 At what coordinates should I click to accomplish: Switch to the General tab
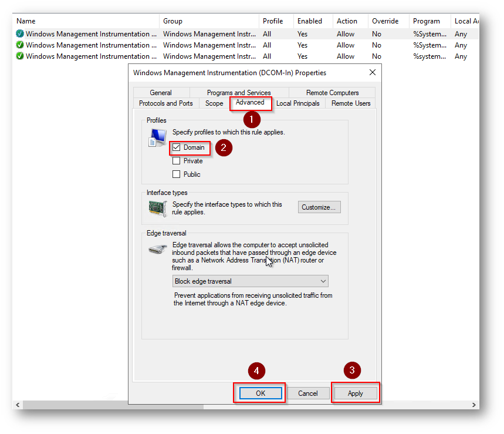pos(161,93)
